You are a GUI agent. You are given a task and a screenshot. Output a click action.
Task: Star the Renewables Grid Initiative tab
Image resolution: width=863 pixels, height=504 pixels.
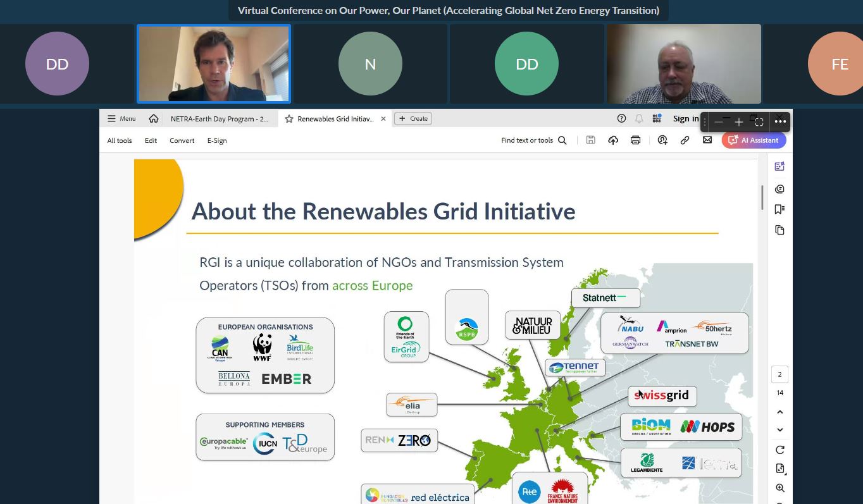tap(289, 119)
